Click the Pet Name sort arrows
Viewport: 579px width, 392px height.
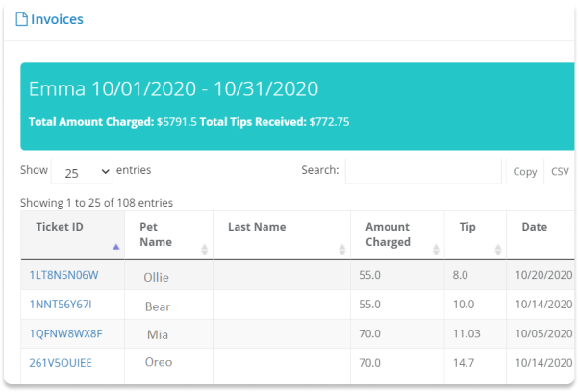[x=204, y=249]
